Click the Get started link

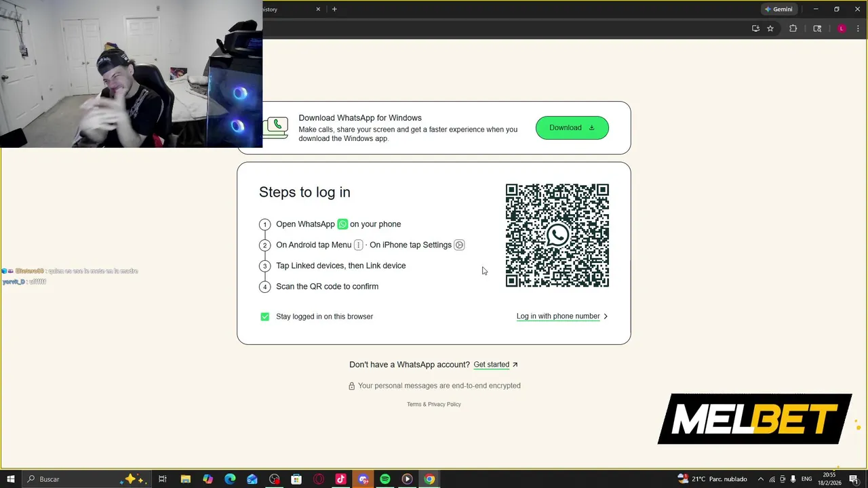tap(496, 365)
